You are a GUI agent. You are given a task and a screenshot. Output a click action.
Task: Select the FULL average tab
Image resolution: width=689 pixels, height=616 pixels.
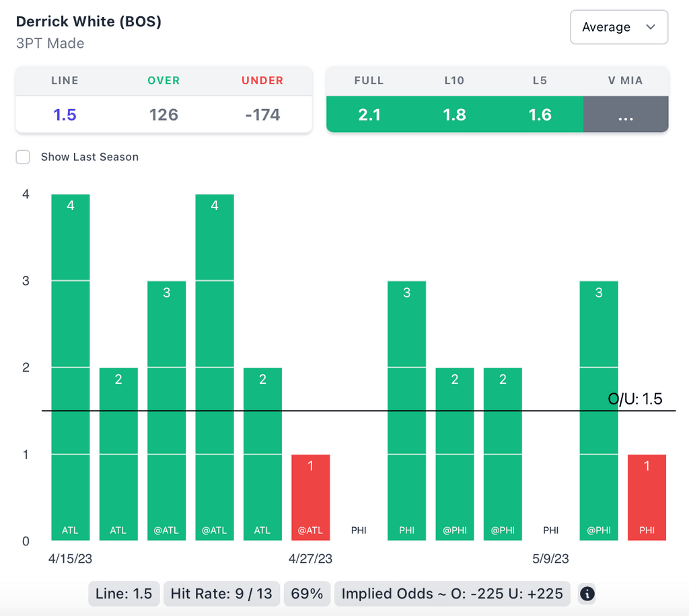click(369, 81)
